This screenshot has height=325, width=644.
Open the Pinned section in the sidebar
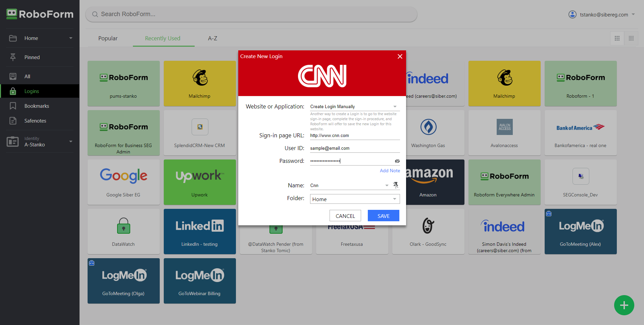32,57
